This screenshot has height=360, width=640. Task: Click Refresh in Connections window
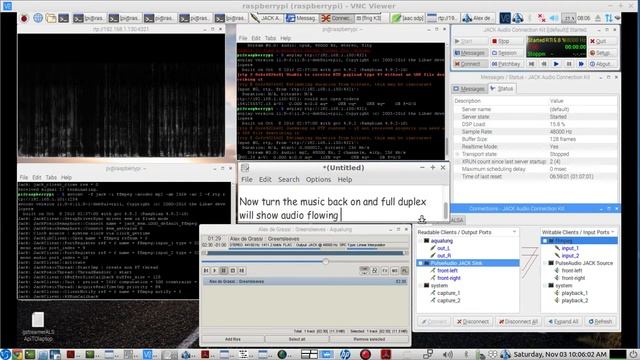coord(600,322)
